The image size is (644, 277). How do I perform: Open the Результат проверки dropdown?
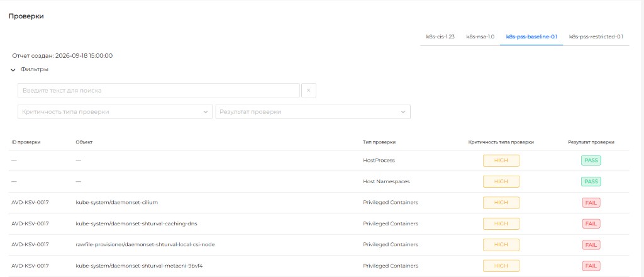313,112
